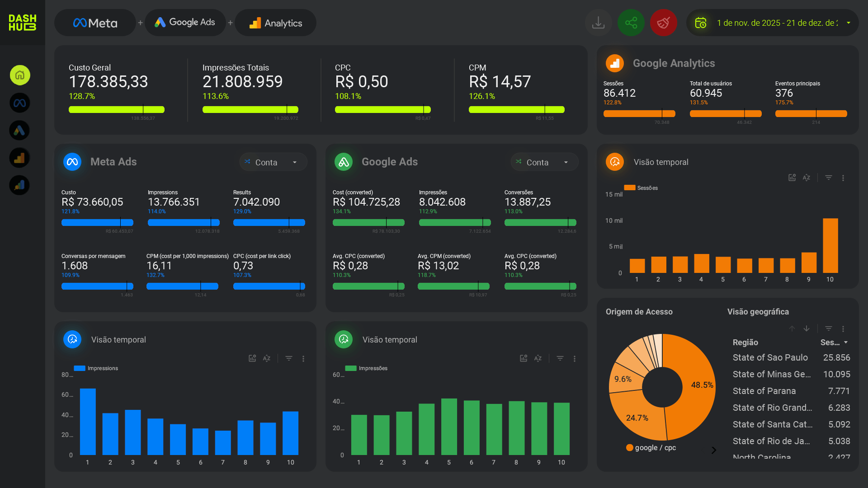Click the home icon in the sidebar
This screenshot has height=488, width=868.
coord(20,75)
